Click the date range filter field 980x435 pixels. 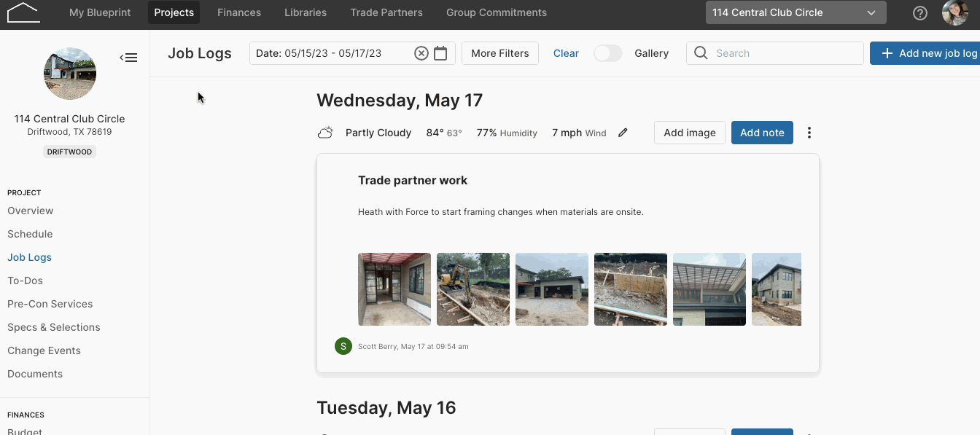(352, 53)
